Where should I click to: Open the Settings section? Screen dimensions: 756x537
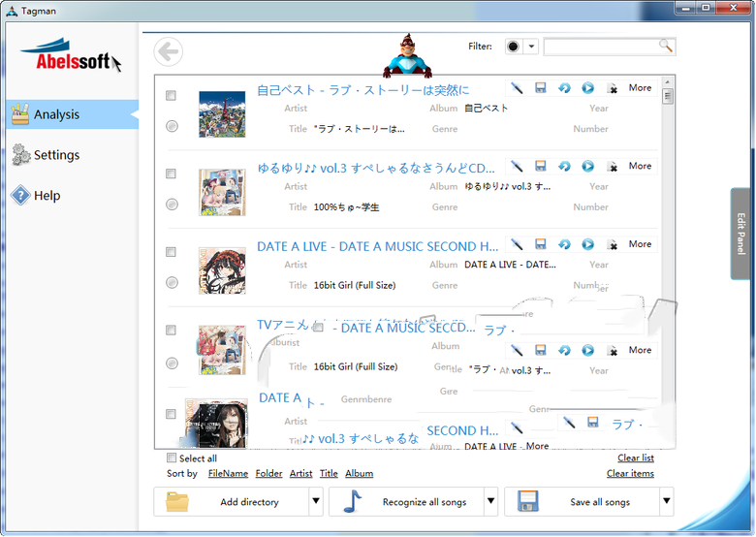[x=46, y=155]
